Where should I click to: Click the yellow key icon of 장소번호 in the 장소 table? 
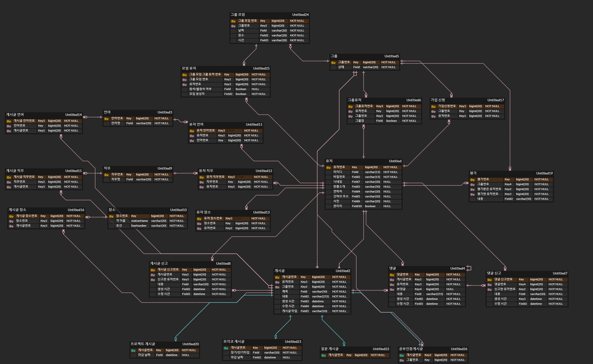(x=111, y=216)
